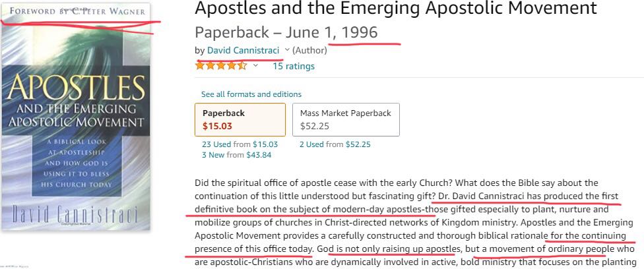644x269 pixels.
Task: Click See all formats and editions
Action: [x=251, y=94]
